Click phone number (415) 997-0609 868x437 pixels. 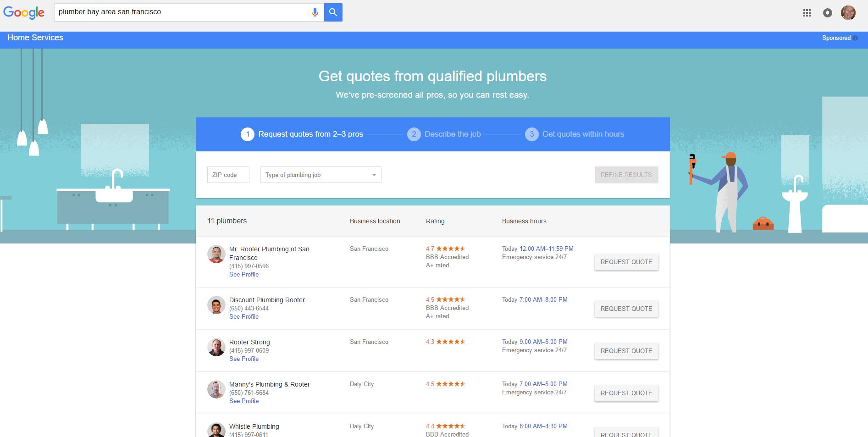point(249,351)
